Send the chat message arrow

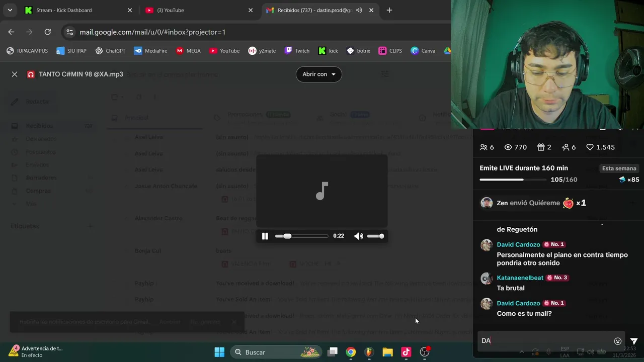tap(634, 341)
